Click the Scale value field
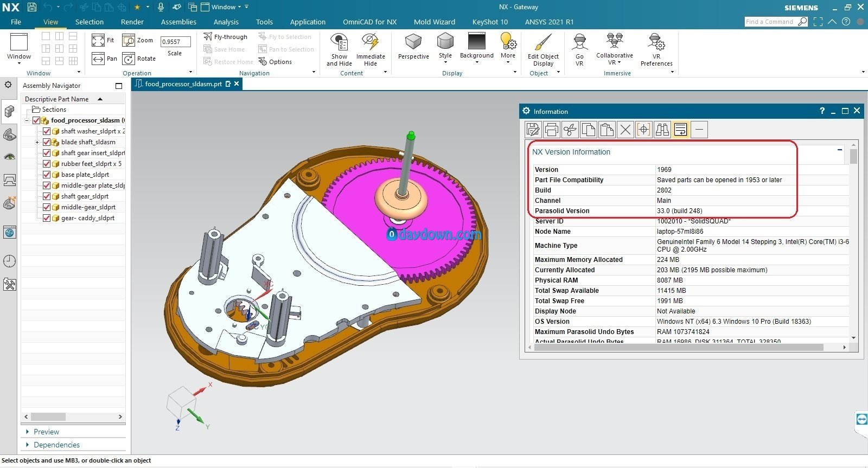 175,42
